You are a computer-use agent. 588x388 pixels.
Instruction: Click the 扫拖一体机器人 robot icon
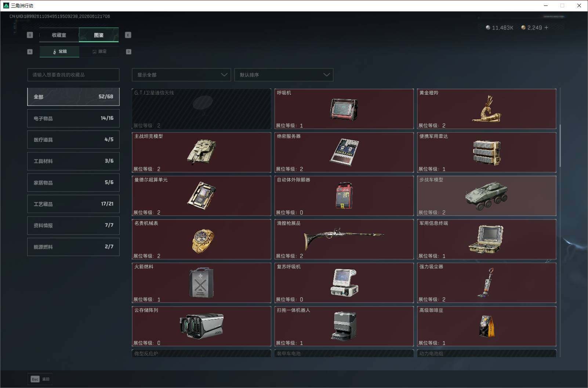click(x=344, y=326)
